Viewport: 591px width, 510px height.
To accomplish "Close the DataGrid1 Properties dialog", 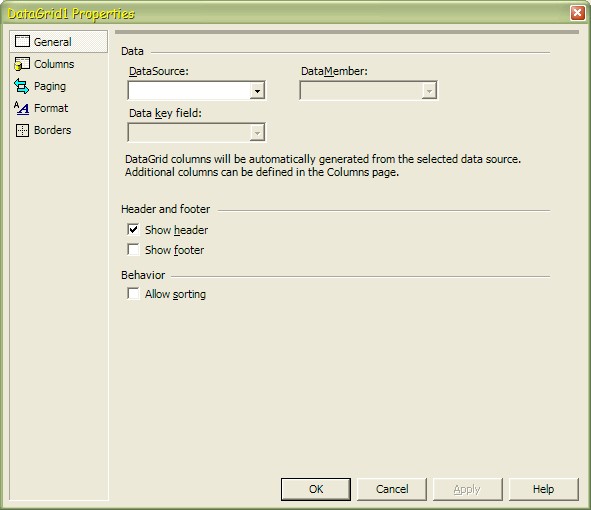I will (577, 13).
